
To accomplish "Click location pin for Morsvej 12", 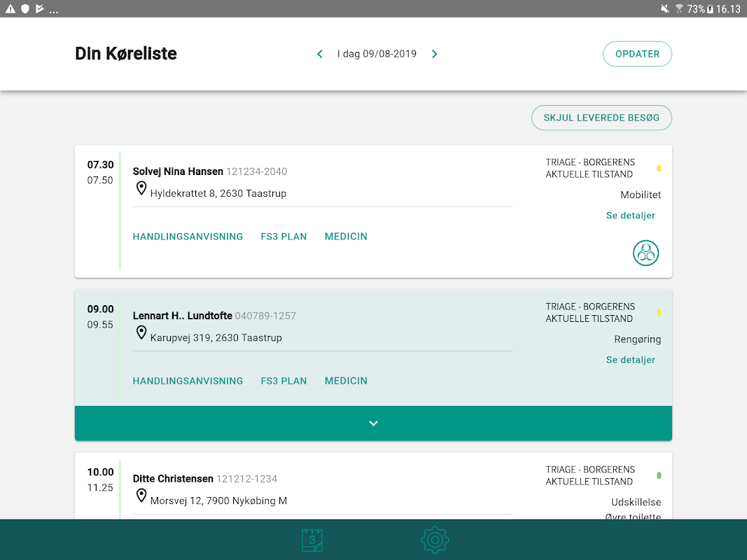I will coord(141,496).
